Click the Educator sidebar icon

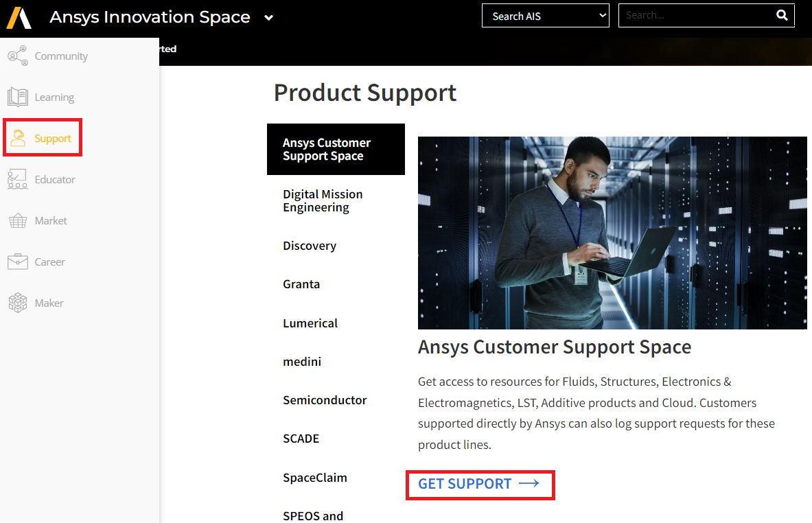(18, 179)
